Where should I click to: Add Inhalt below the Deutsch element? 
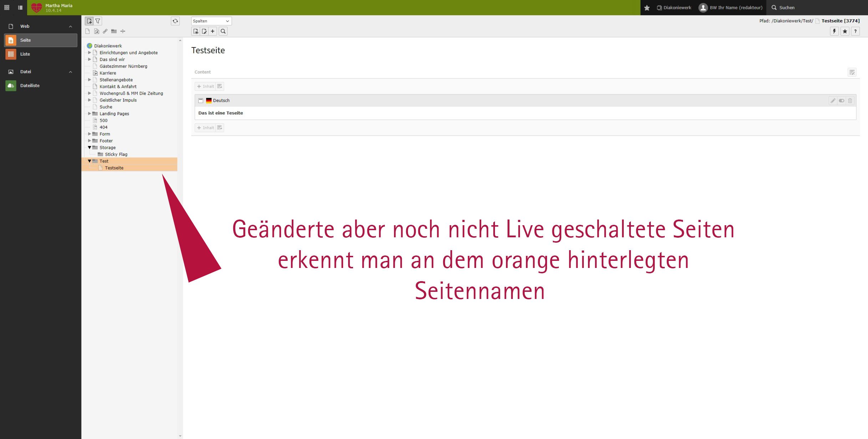[x=205, y=128]
